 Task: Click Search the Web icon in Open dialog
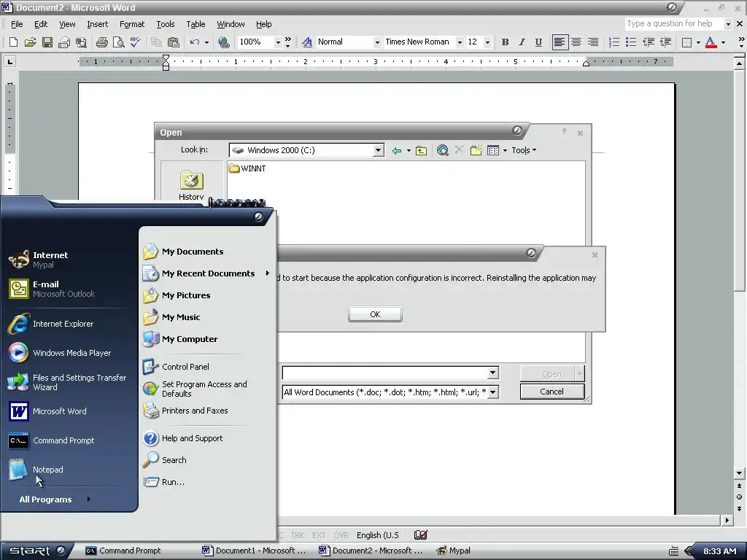pyautogui.click(x=443, y=150)
